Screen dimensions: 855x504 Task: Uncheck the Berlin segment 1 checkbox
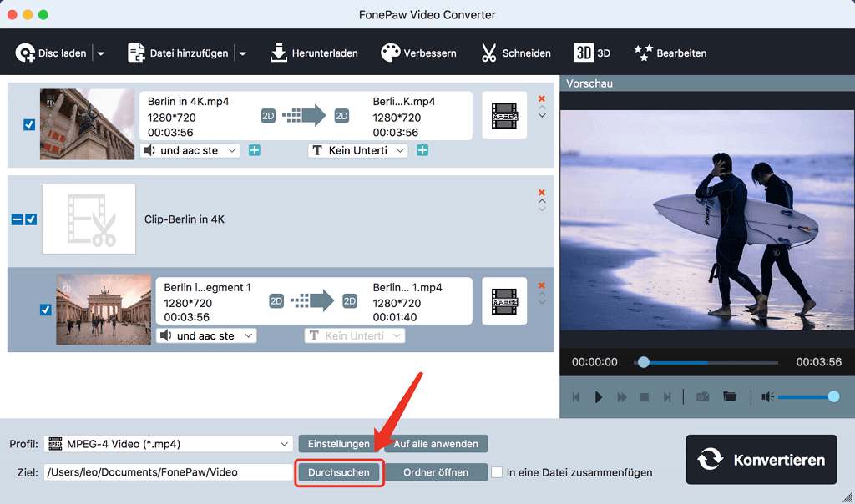(x=46, y=310)
